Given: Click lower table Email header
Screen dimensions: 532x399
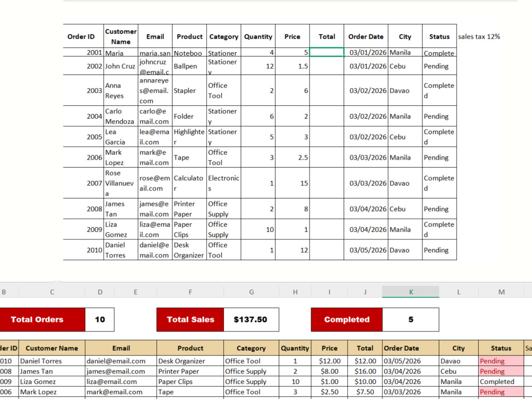Looking at the screenshot, I should click(x=121, y=348).
